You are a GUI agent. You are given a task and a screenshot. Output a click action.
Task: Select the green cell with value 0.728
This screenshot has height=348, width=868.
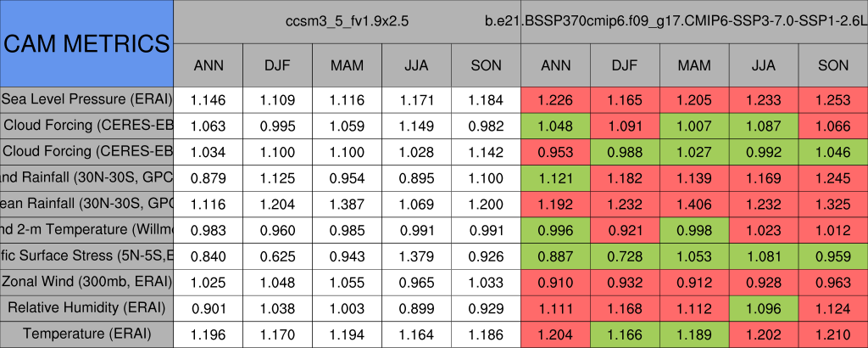[x=625, y=255]
